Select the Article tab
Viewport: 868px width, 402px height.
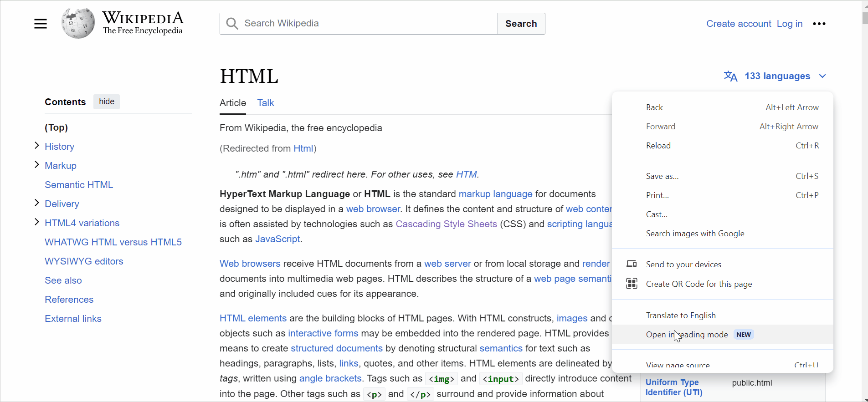tap(233, 103)
